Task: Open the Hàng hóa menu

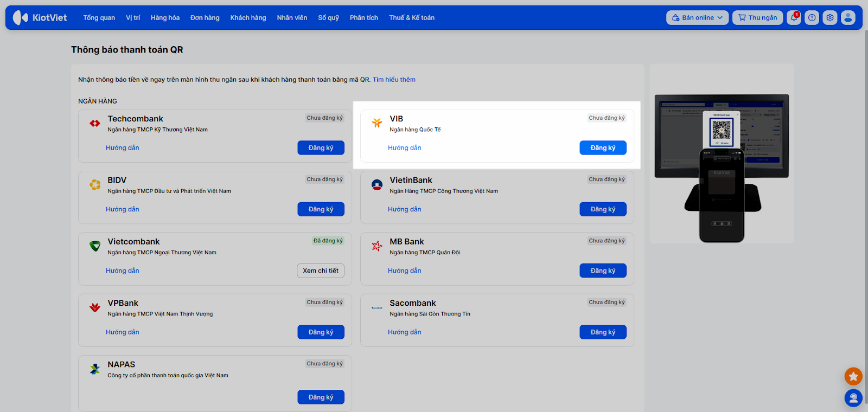Action: tap(165, 17)
